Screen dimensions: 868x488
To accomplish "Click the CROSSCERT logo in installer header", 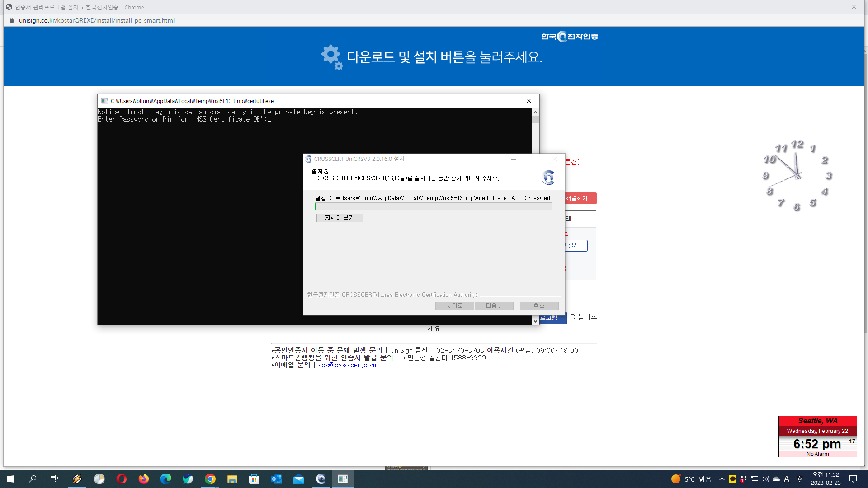I will [548, 178].
